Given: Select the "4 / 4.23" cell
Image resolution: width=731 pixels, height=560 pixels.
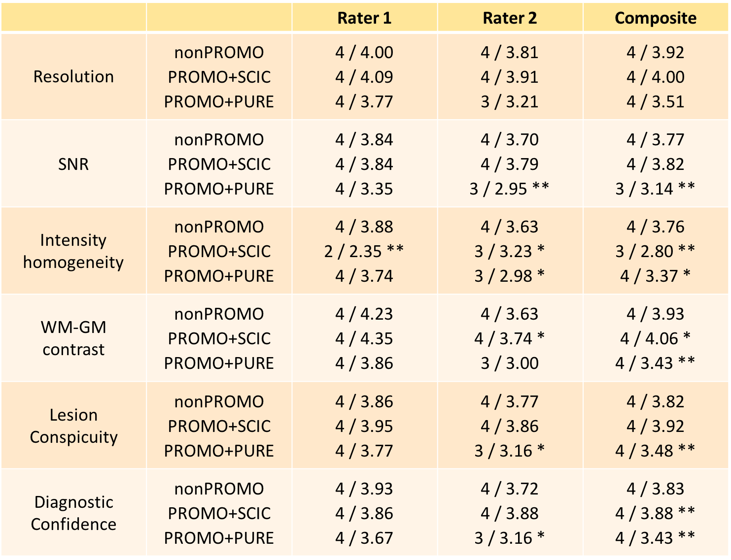Looking at the screenshot, I should [x=364, y=314].
